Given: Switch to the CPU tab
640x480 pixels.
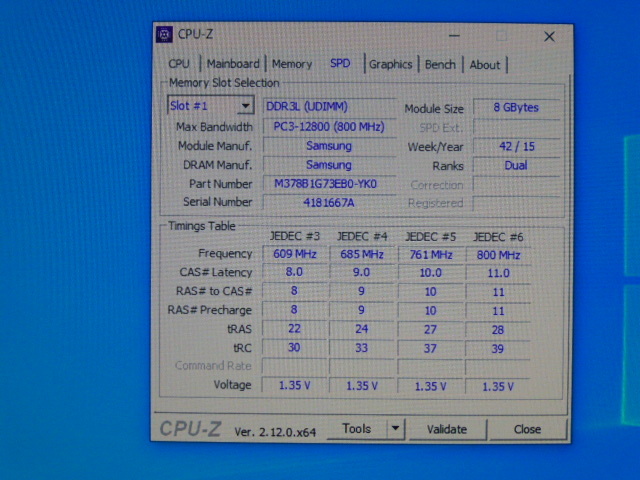Looking at the screenshot, I should point(179,64).
